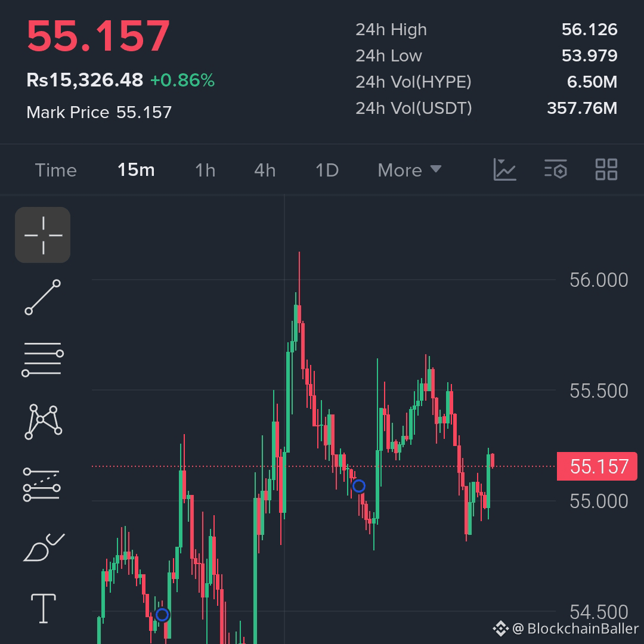The width and height of the screenshot is (644, 644).
Task: Select the trend line drawing tool
Action: (43, 298)
